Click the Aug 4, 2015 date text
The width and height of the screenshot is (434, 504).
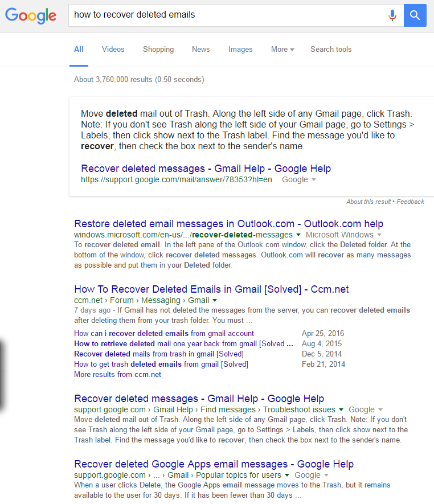tap(322, 343)
